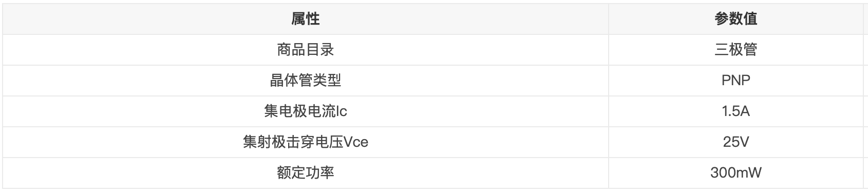Click the 商品目录 table row
Image resolution: width=868 pixels, height=194 pixels.
tap(432, 50)
